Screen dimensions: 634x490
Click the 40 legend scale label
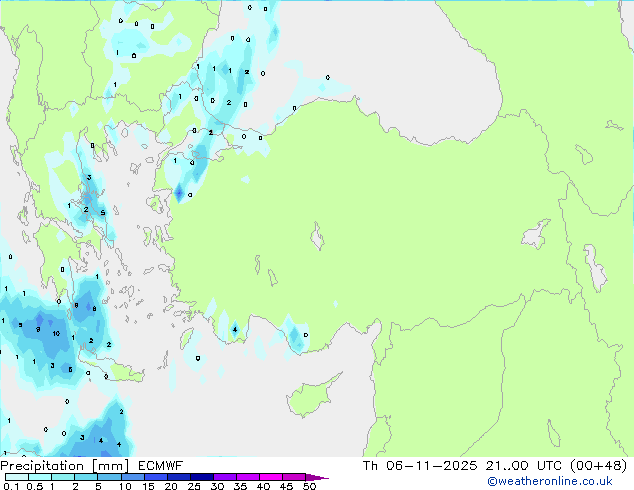263,486
